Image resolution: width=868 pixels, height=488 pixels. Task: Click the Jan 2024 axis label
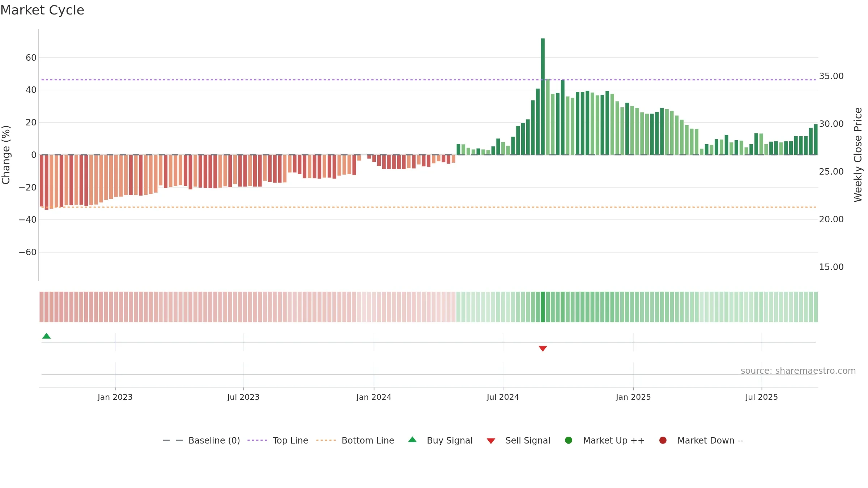374,397
